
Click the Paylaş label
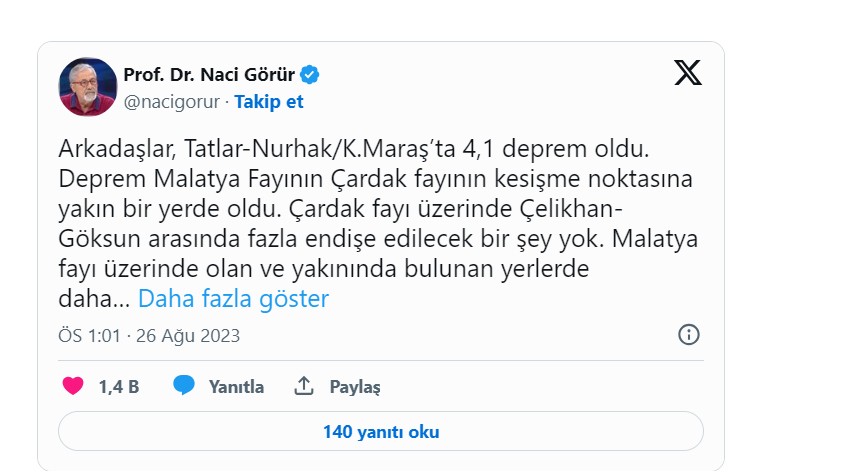355,387
